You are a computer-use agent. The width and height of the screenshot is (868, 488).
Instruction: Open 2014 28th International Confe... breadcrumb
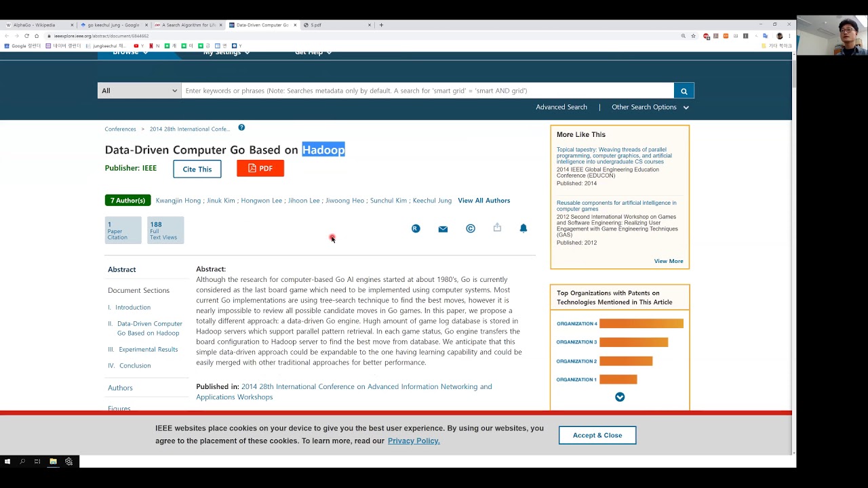point(190,129)
